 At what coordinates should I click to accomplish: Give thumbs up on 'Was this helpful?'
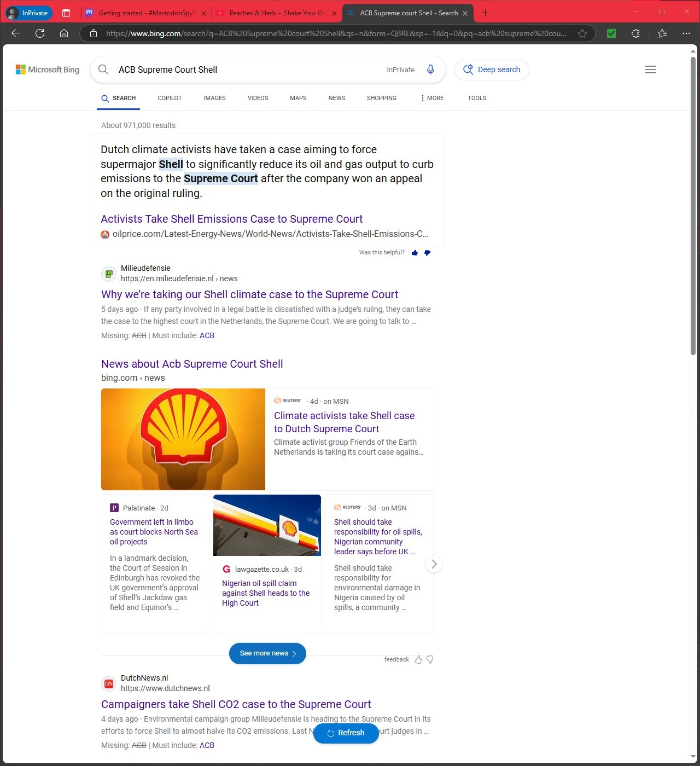415,253
